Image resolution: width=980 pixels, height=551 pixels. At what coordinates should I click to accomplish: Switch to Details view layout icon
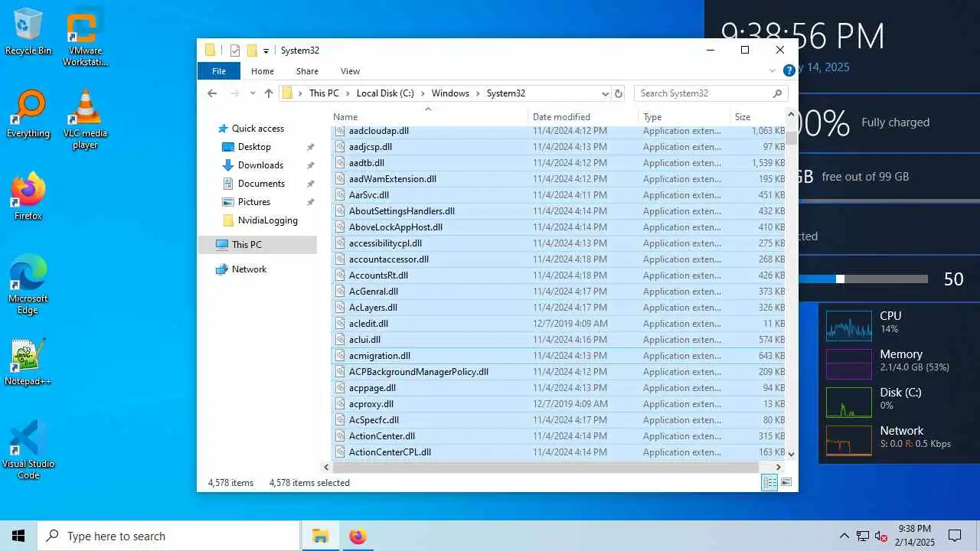click(x=769, y=482)
